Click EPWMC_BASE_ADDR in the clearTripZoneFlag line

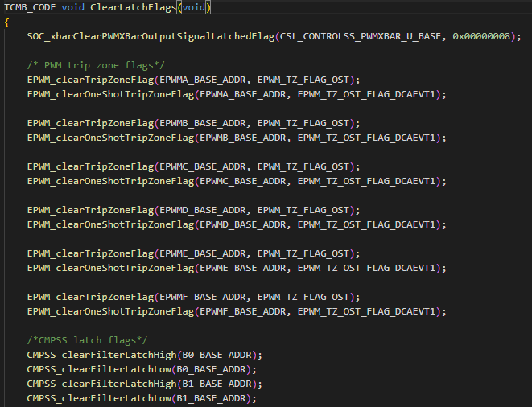pos(203,166)
